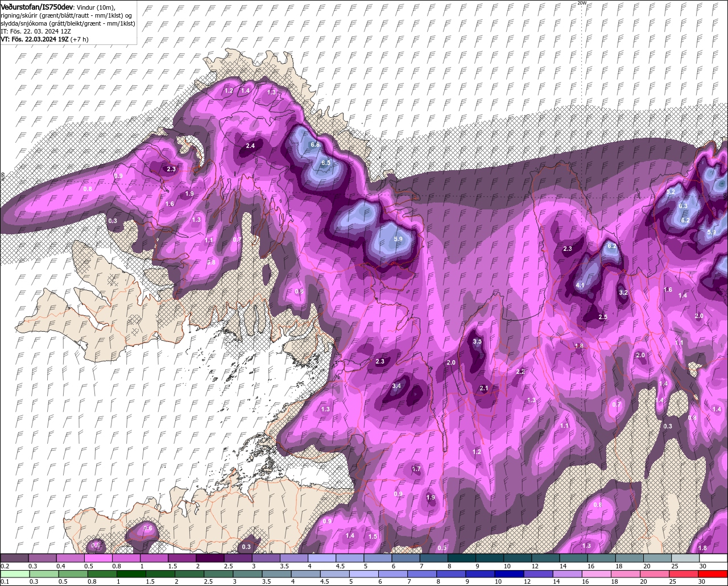Click the 2.4 precipitation value on the map

(x=250, y=146)
